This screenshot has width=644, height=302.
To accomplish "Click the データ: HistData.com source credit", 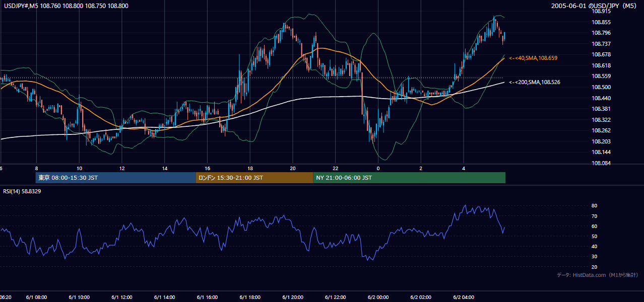I will 598,275.
